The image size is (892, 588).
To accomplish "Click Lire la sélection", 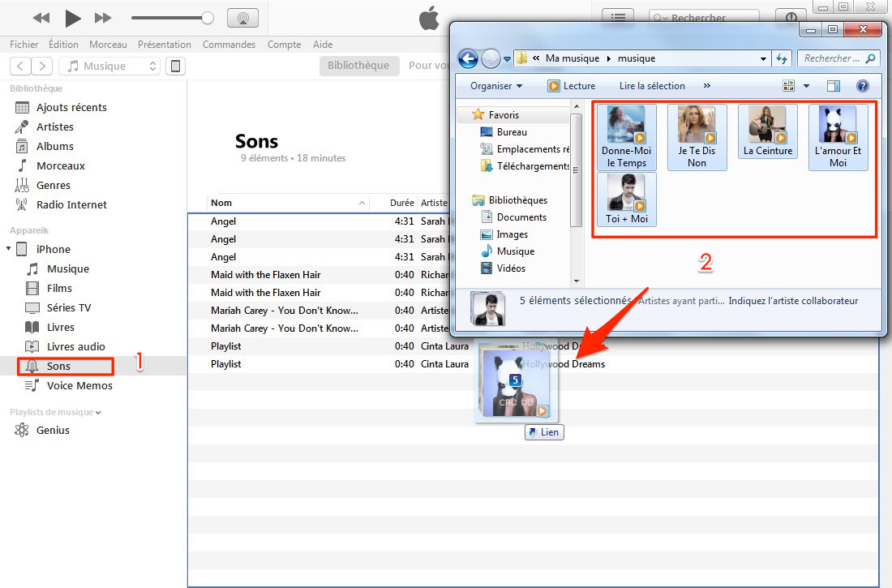I will click(x=652, y=86).
